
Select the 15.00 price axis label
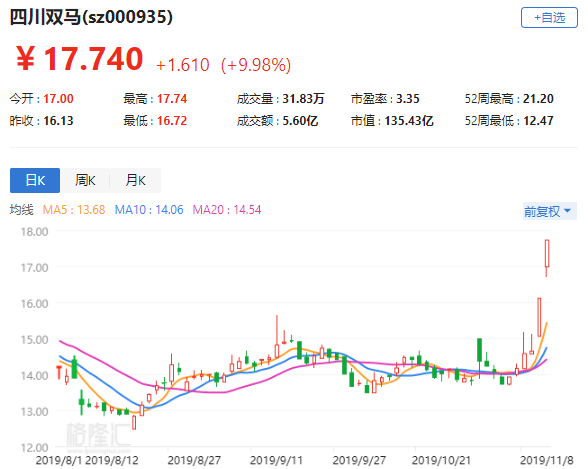(x=34, y=340)
